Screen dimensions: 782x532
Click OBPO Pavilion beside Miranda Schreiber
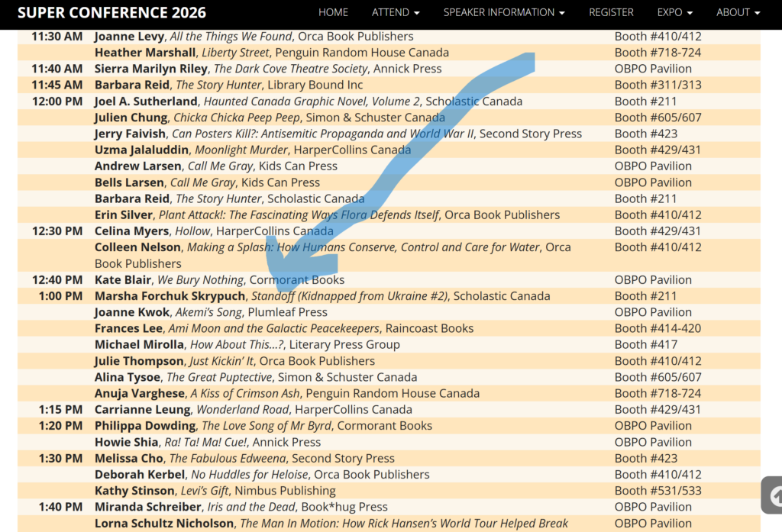tap(653, 507)
